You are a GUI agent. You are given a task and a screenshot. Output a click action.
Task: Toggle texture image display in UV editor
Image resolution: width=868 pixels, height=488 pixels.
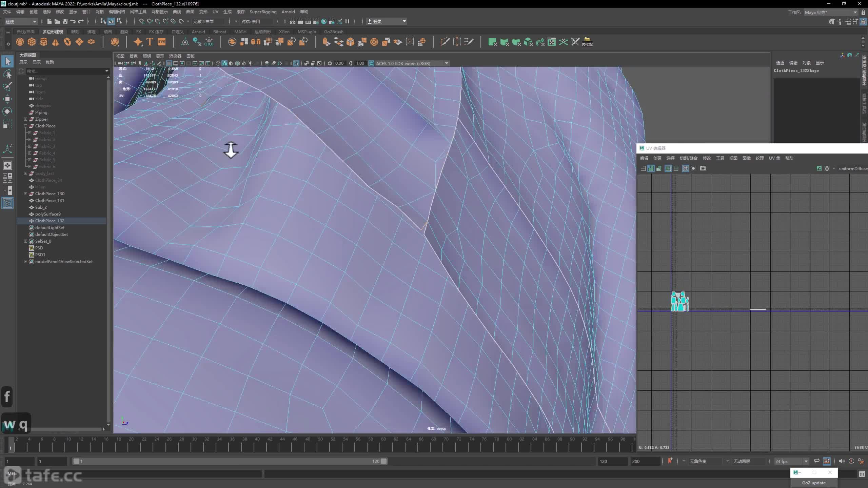[819, 168]
